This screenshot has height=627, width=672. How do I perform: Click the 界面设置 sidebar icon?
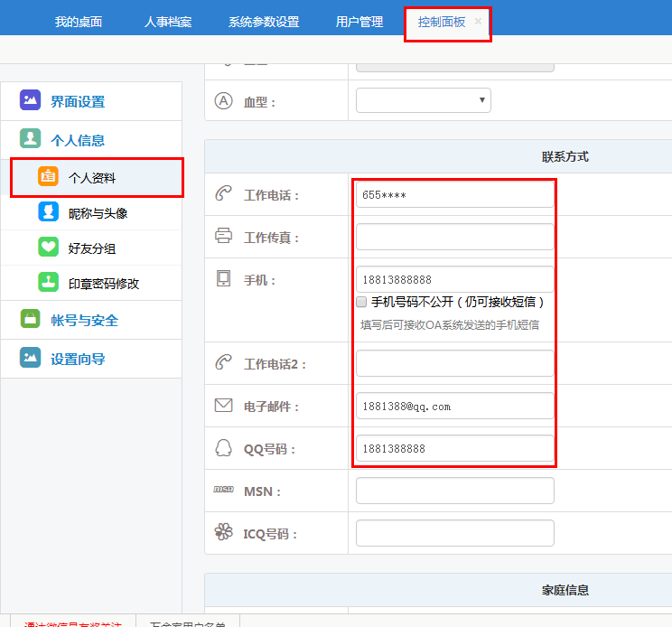point(31,101)
